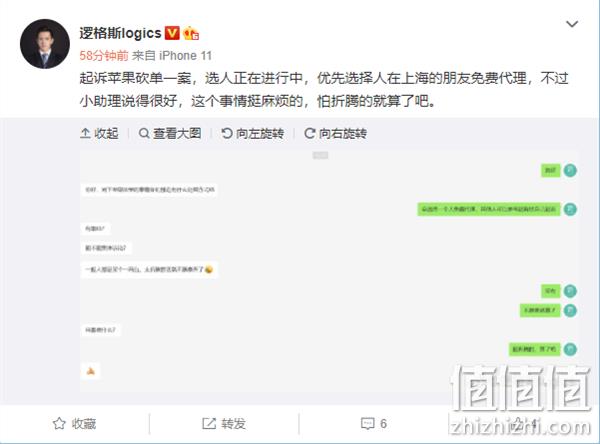Screen dimensions: 600x444
Task: Collapse image with 收起 button
Action: (x=99, y=134)
